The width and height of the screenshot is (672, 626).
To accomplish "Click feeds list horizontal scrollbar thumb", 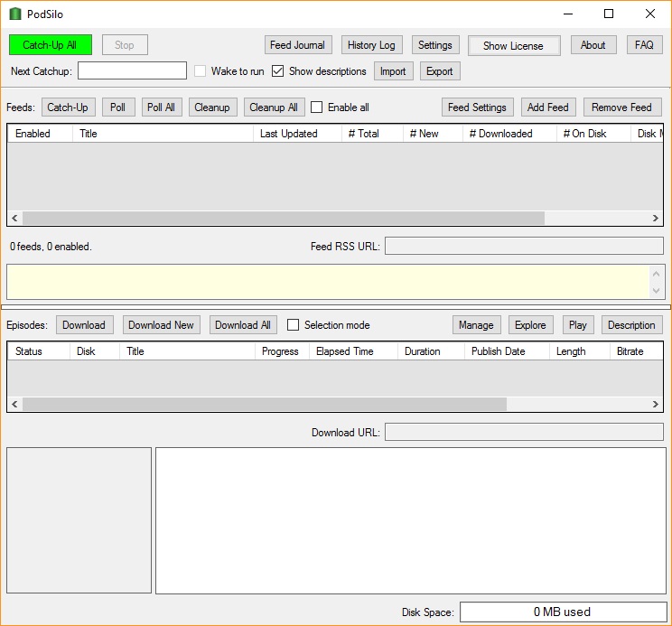I will (x=284, y=218).
